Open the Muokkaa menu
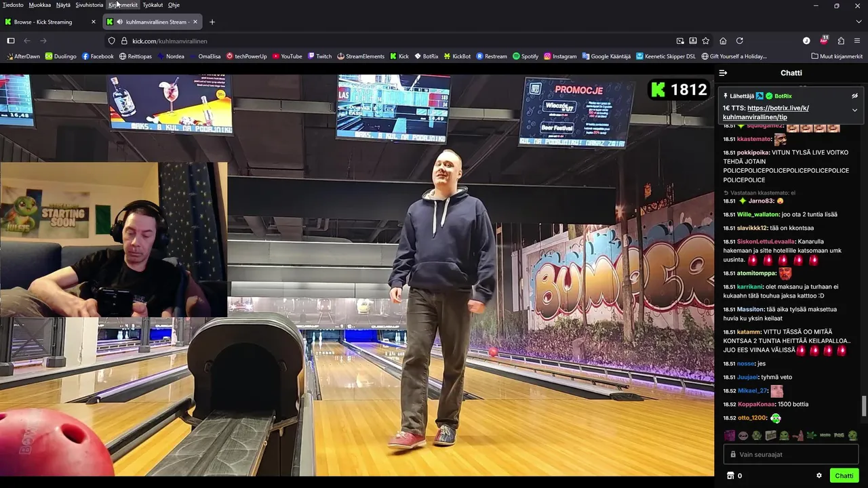The width and height of the screenshot is (868, 488). [40, 5]
